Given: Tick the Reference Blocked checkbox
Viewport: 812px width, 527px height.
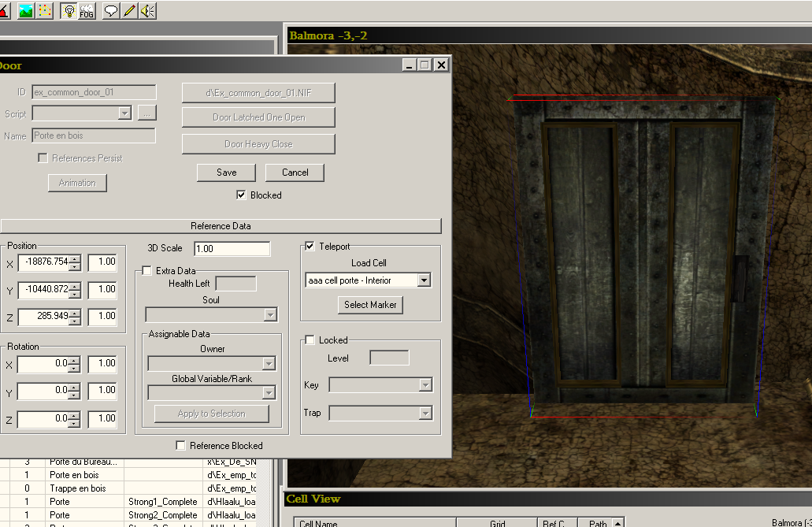Looking at the screenshot, I should pyautogui.click(x=180, y=446).
